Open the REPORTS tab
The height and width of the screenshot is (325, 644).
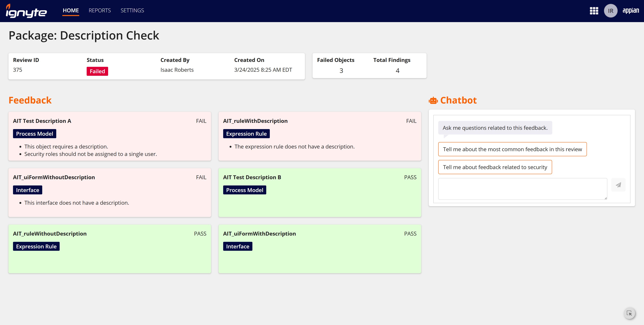click(100, 10)
